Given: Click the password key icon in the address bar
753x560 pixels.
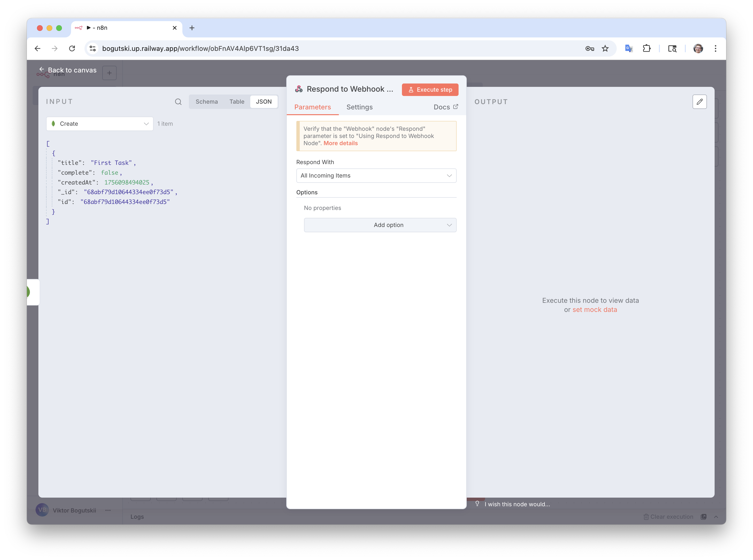Looking at the screenshot, I should pos(590,48).
